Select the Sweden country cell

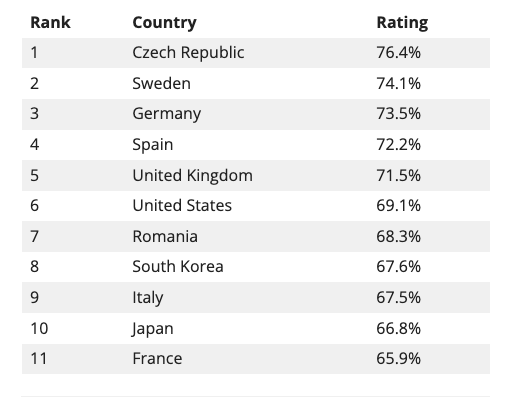162,83
